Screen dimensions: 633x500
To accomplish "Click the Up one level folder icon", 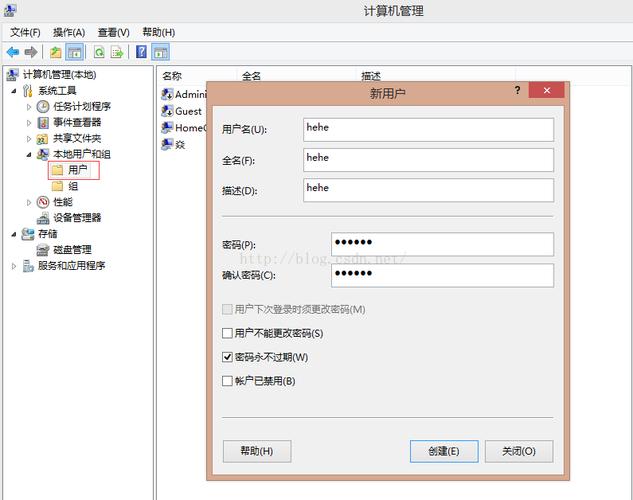I will point(55,52).
